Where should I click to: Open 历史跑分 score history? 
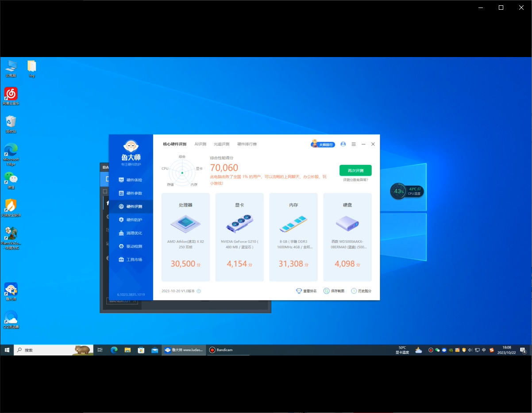(361, 291)
